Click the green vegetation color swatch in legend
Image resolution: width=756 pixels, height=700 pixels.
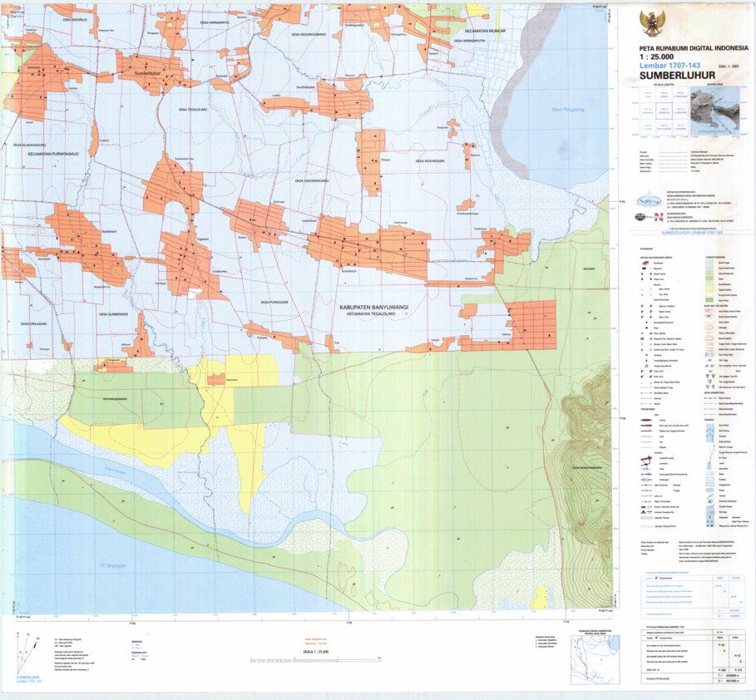pyautogui.click(x=709, y=277)
